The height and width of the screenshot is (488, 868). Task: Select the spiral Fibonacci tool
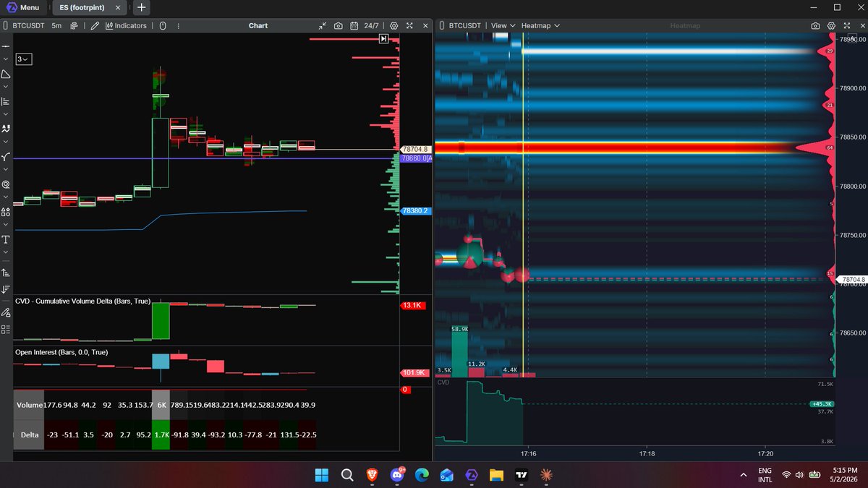pyautogui.click(x=6, y=184)
